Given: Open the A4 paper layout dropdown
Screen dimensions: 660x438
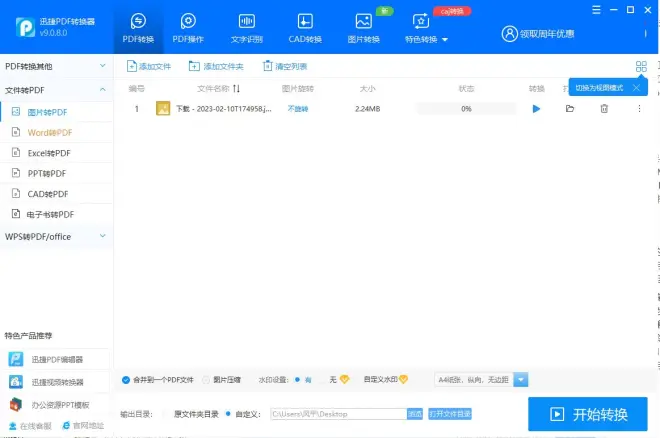Looking at the screenshot, I should 521,380.
